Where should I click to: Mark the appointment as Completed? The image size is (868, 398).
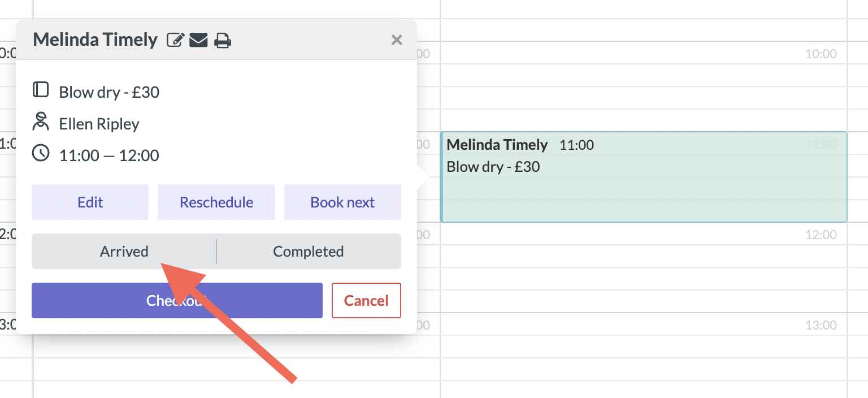pyautogui.click(x=309, y=251)
